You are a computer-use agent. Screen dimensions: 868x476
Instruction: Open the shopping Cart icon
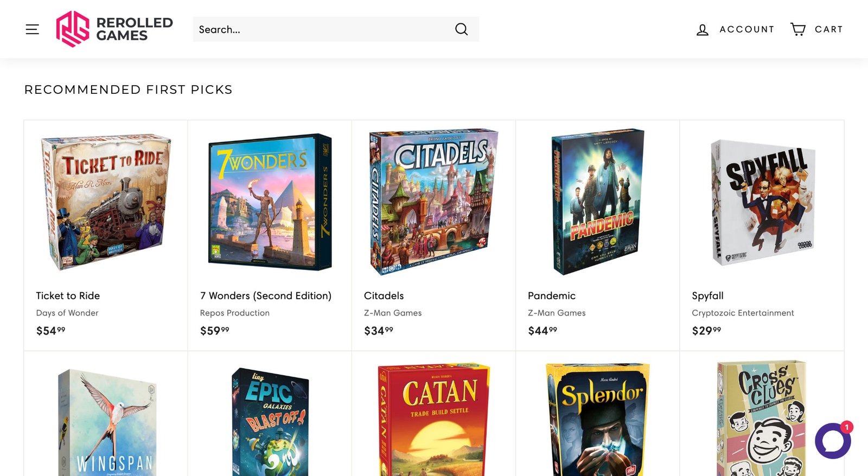pyautogui.click(x=797, y=29)
